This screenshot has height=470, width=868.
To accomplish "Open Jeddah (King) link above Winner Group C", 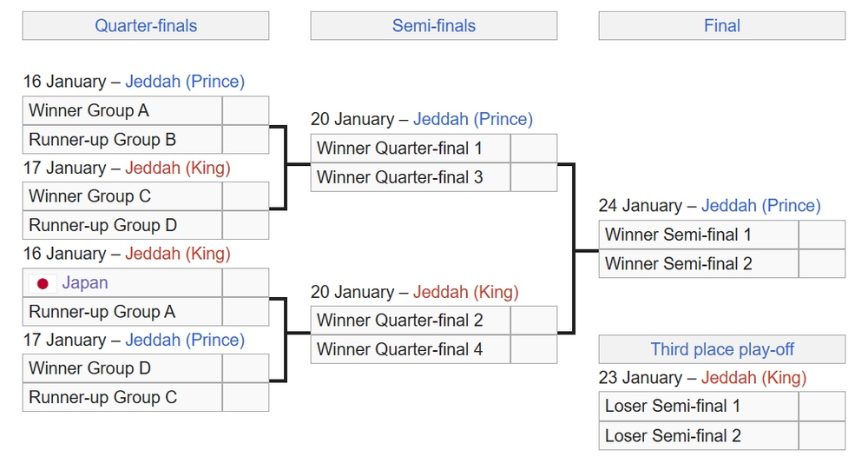I will point(178,168).
